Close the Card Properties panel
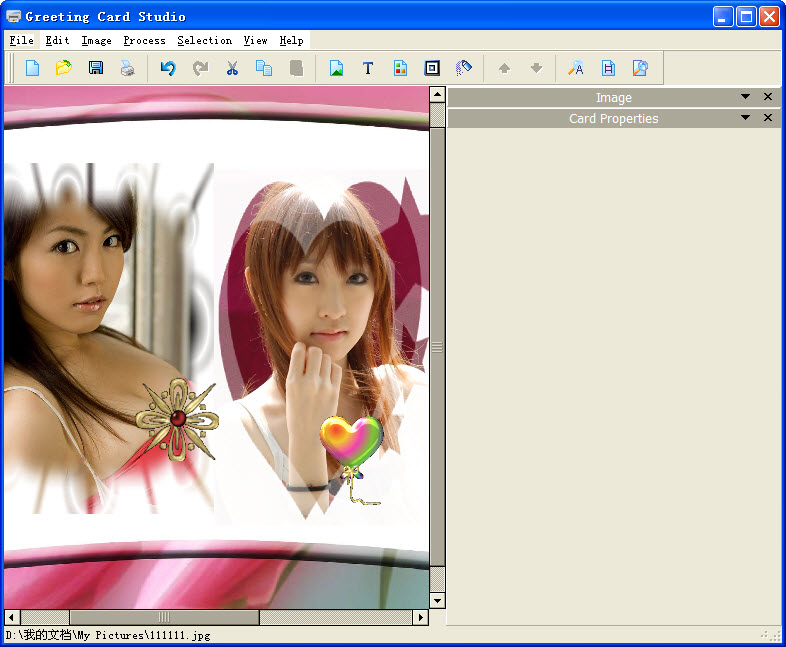 (x=768, y=118)
